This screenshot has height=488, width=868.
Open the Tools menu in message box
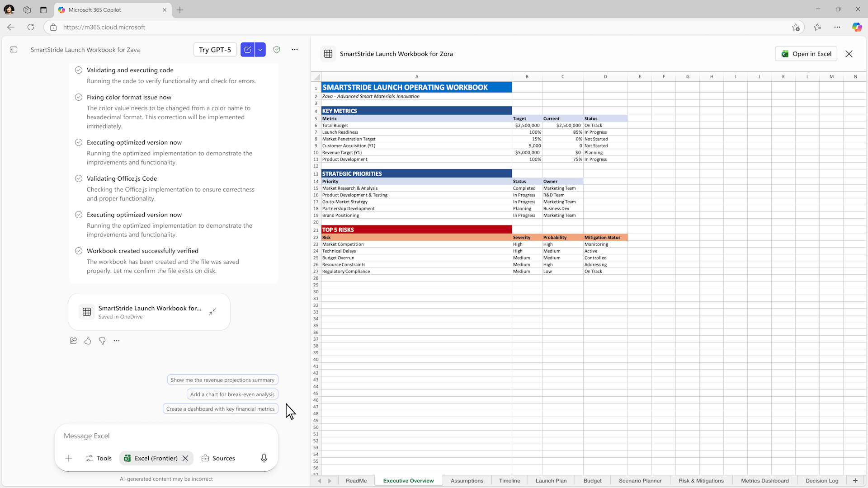[99, 458]
